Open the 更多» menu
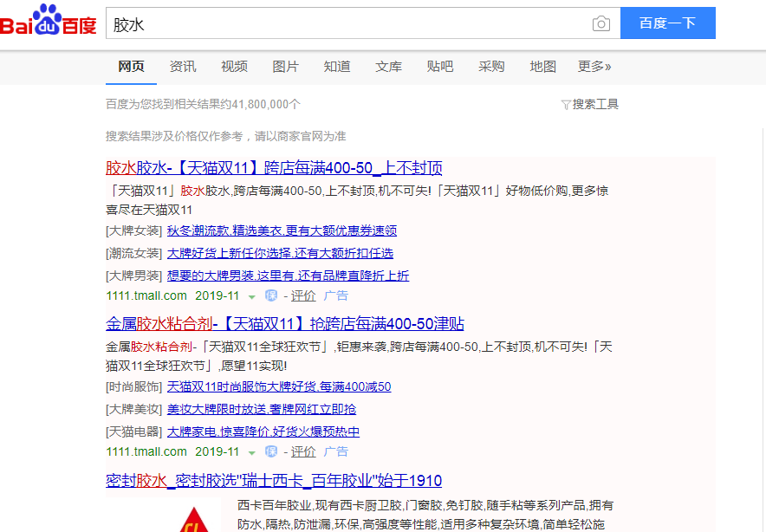 (594, 67)
